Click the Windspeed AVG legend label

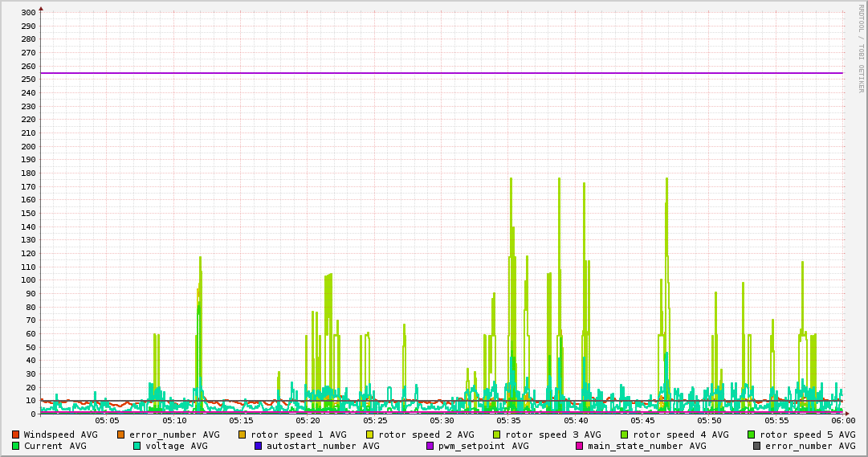point(60,435)
